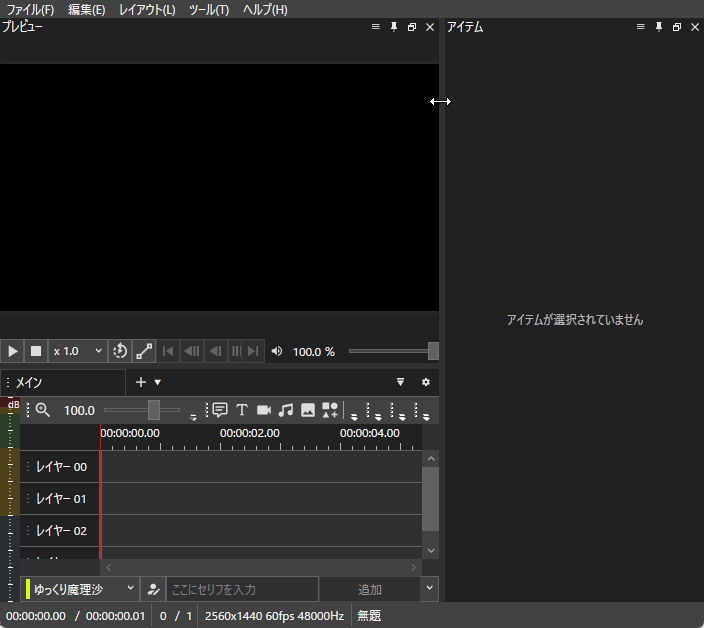Click the dB audio meter label

tap(13, 404)
